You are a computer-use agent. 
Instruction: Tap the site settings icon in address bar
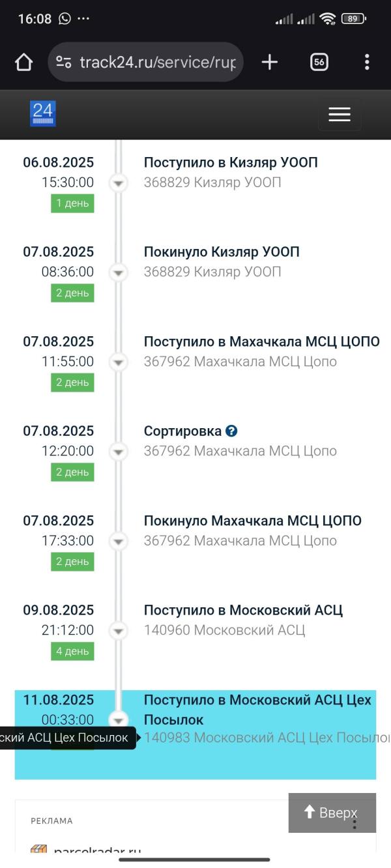tap(64, 63)
